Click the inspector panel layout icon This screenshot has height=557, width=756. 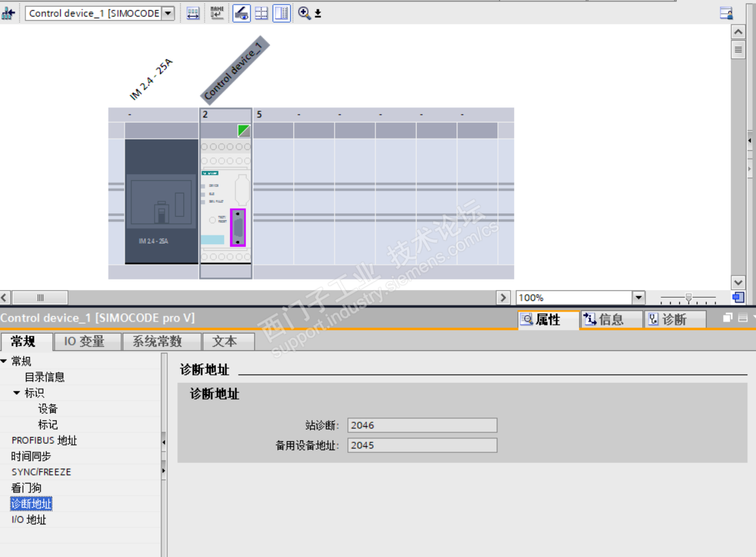click(743, 318)
